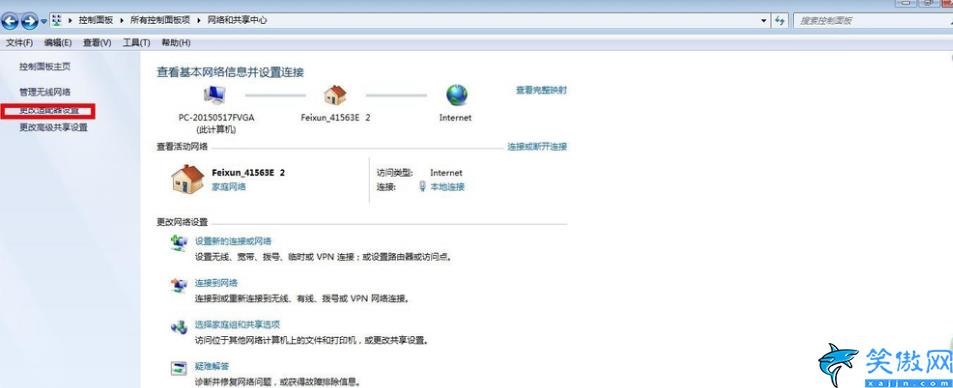Open the 文件(F) menu
The height and width of the screenshot is (388, 953).
point(19,43)
